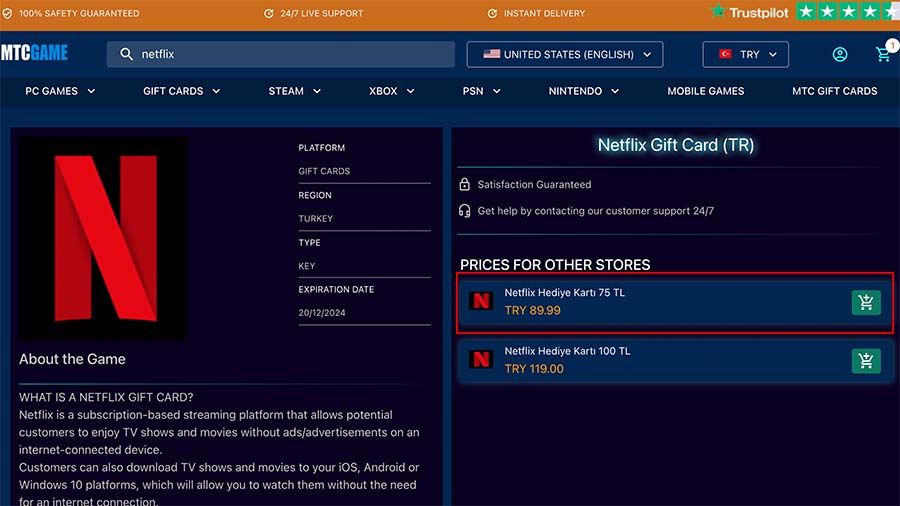Click the Turkish flag in currency selector
Image resolution: width=900 pixels, height=506 pixels.
[x=726, y=54]
